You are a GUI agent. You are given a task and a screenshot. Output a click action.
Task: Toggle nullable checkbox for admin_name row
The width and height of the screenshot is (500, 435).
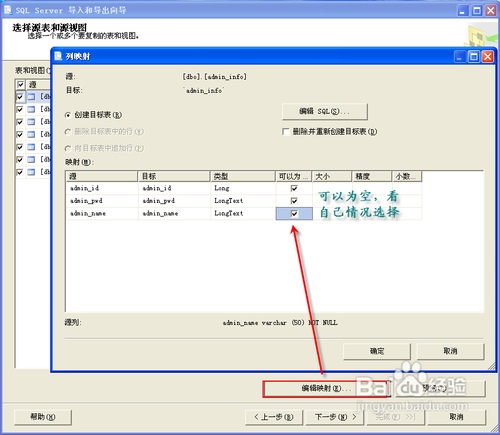pos(294,213)
